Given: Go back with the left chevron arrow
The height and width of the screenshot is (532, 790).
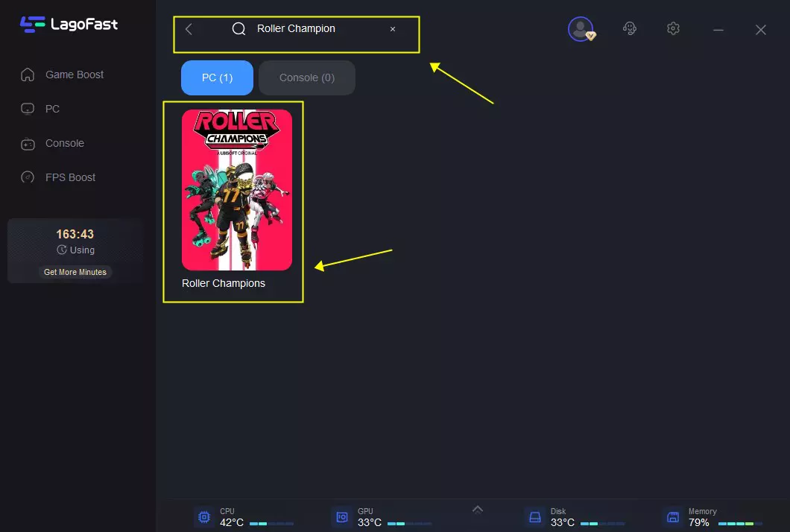Looking at the screenshot, I should pyautogui.click(x=189, y=29).
